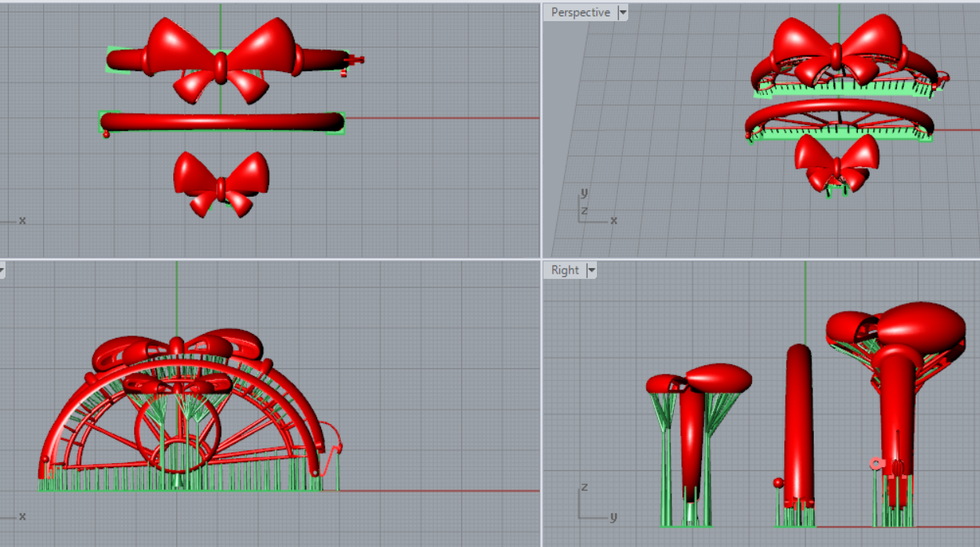The height and width of the screenshot is (547, 980).
Task: Pick the small red sphere in Right viewport
Action: 778,483
